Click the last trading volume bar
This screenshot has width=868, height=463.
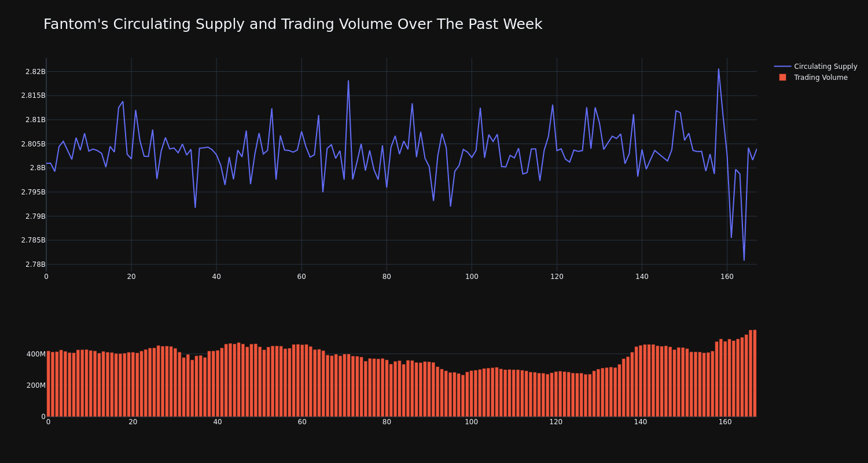pos(755,373)
